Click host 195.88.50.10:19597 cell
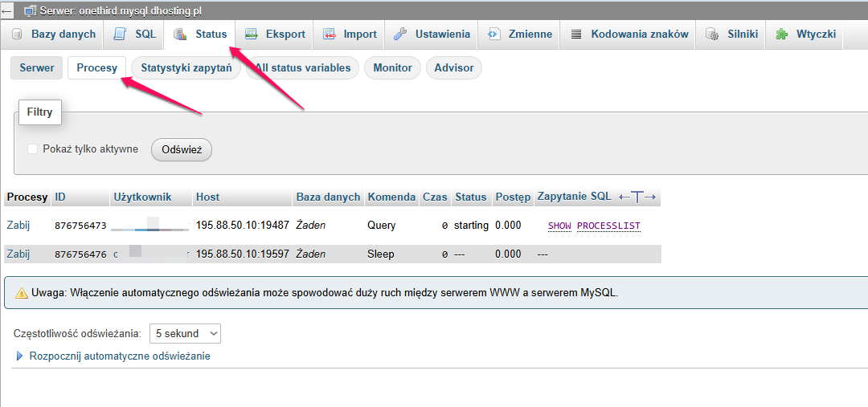 243,254
